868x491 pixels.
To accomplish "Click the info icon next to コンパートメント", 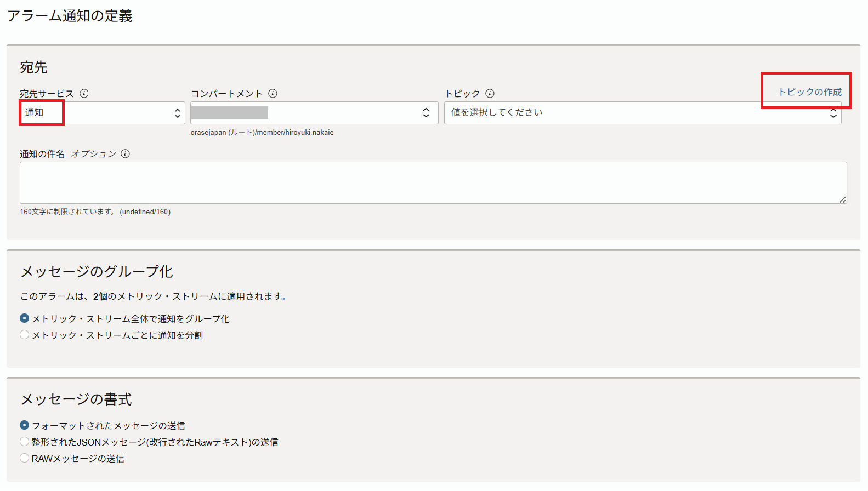I will 273,93.
